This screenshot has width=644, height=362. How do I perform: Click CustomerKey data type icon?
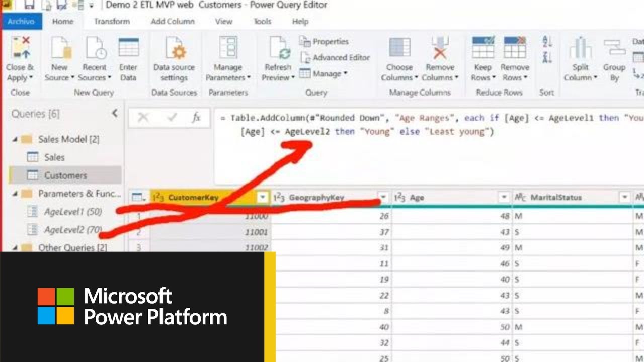[158, 198]
